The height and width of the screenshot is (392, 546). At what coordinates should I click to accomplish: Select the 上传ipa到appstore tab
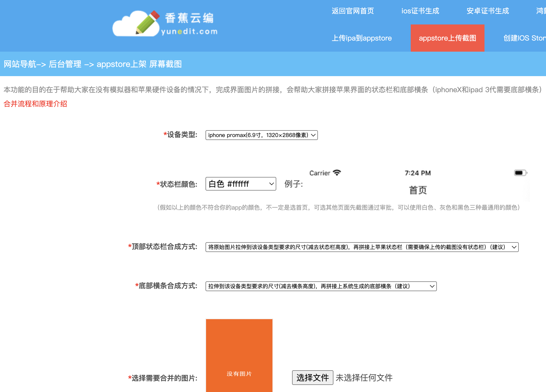(361, 38)
